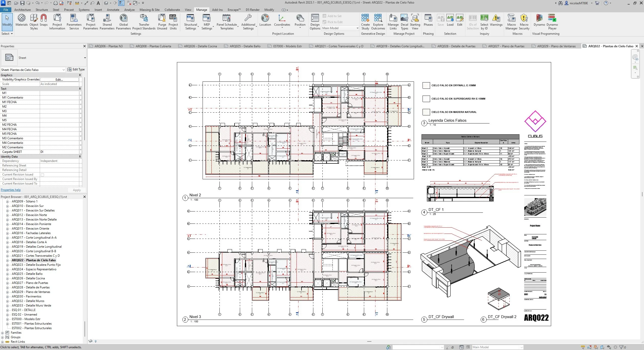Toggle the M5 FECHA row checkbox
644x350 pixels.
pos(81,134)
